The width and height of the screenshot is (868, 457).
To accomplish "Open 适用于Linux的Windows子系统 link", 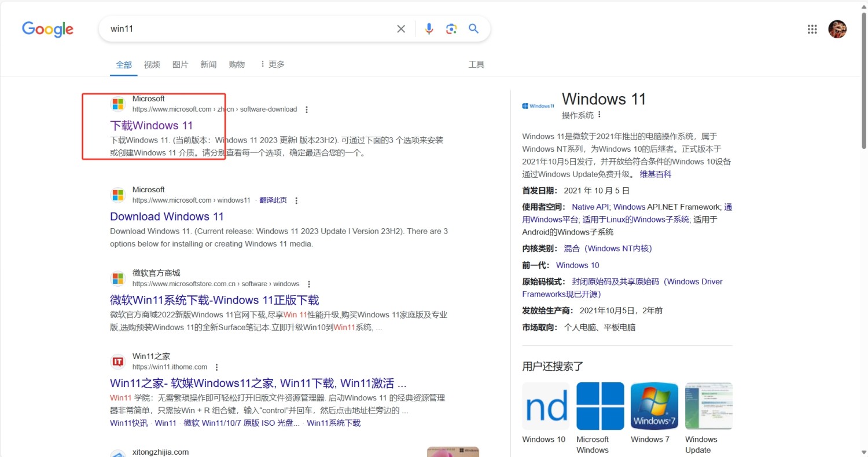I will (636, 220).
